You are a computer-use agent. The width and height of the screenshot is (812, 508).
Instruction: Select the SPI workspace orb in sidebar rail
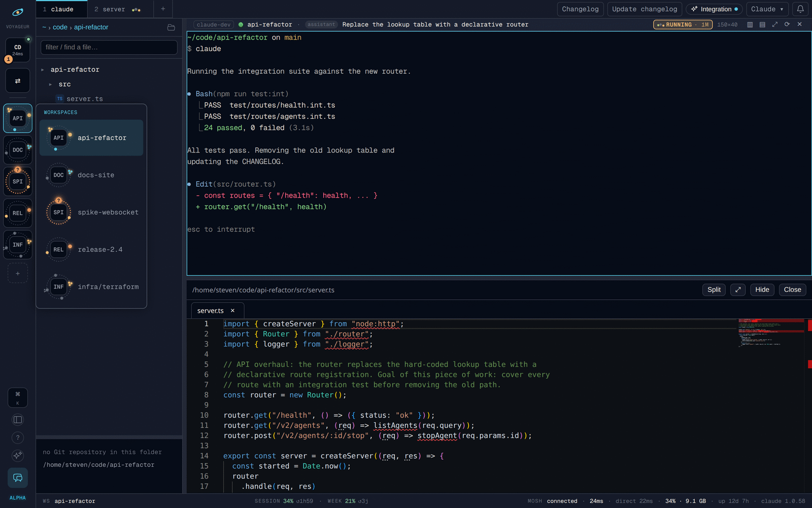coord(18,181)
